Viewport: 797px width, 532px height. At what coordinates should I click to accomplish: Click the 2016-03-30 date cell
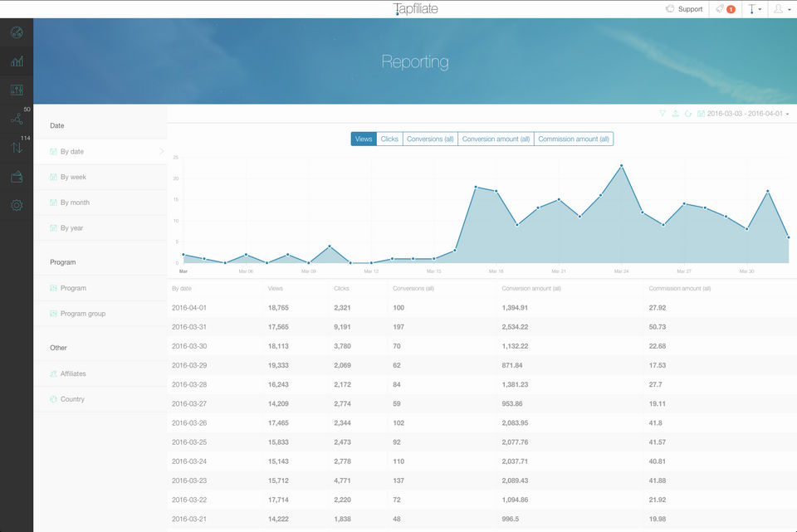[189, 346]
